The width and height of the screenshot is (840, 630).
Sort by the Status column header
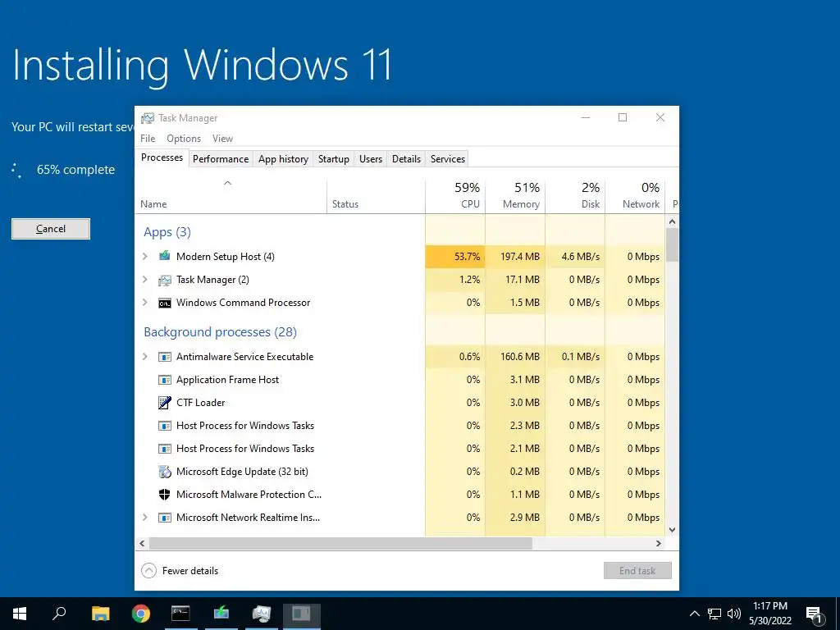[376, 197]
